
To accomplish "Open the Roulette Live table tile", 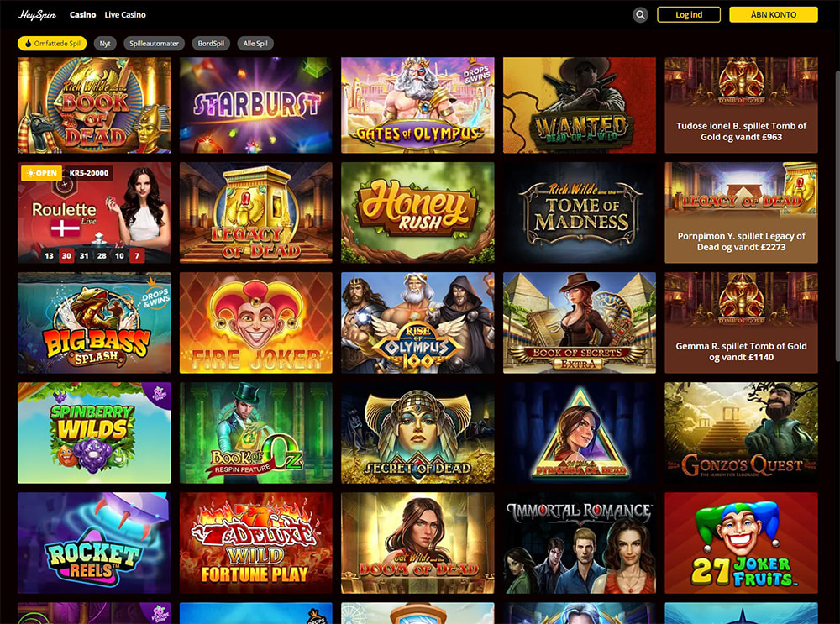I will coord(94,212).
